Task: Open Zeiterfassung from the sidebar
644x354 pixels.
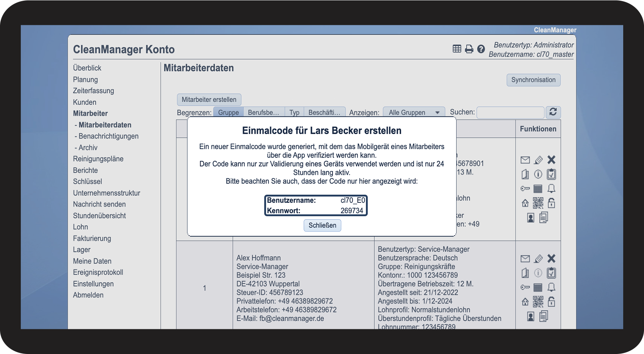Action: coord(93,91)
